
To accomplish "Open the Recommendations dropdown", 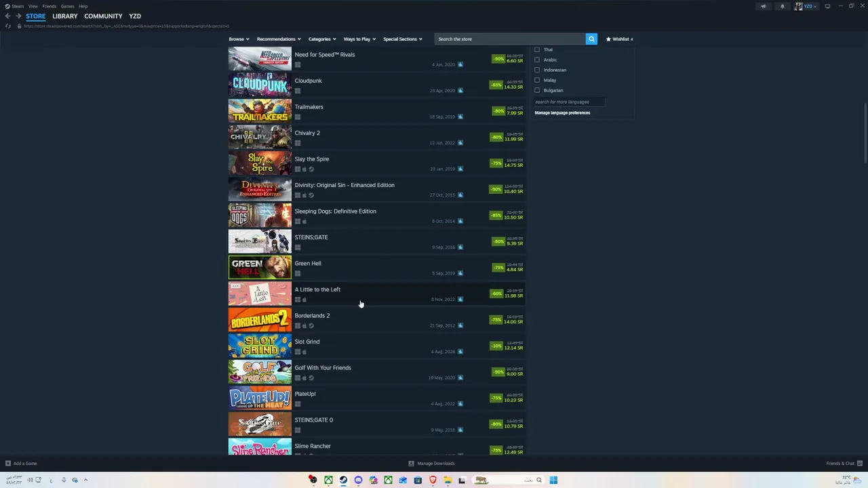I will click(279, 39).
